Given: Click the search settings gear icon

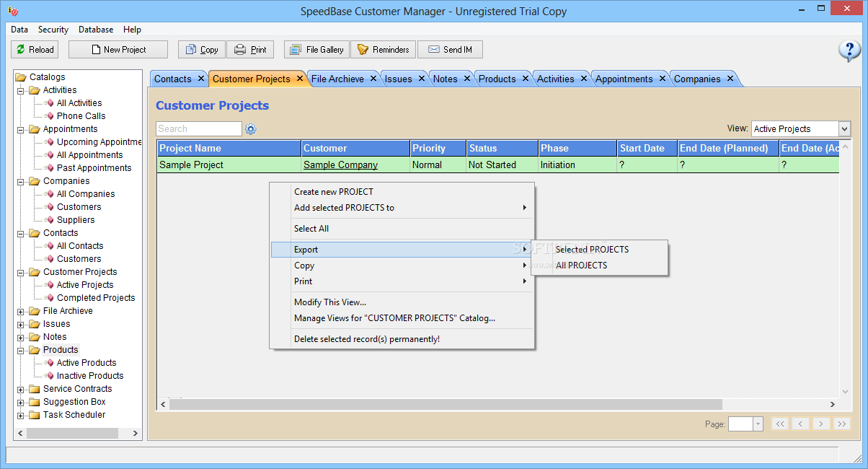Looking at the screenshot, I should click(x=251, y=129).
